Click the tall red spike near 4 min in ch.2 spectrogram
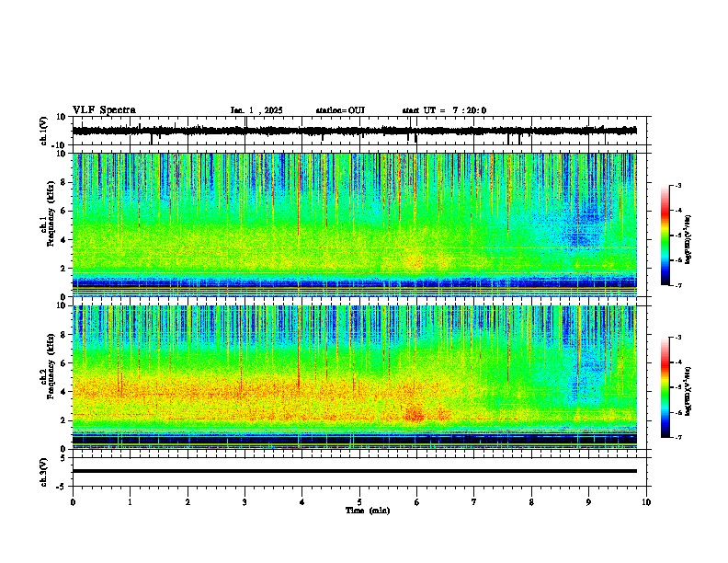The image size is (728, 563). pyautogui.click(x=299, y=350)
